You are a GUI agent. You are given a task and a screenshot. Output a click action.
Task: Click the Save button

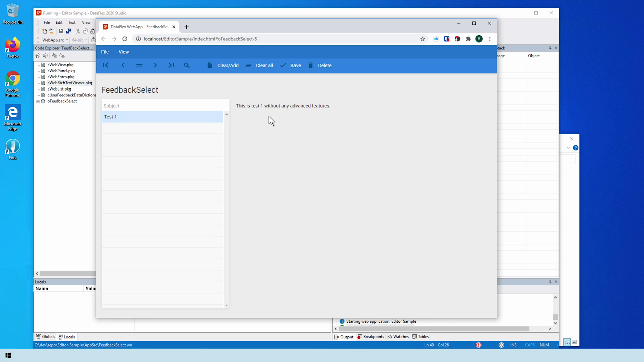(x=291, y=65)
